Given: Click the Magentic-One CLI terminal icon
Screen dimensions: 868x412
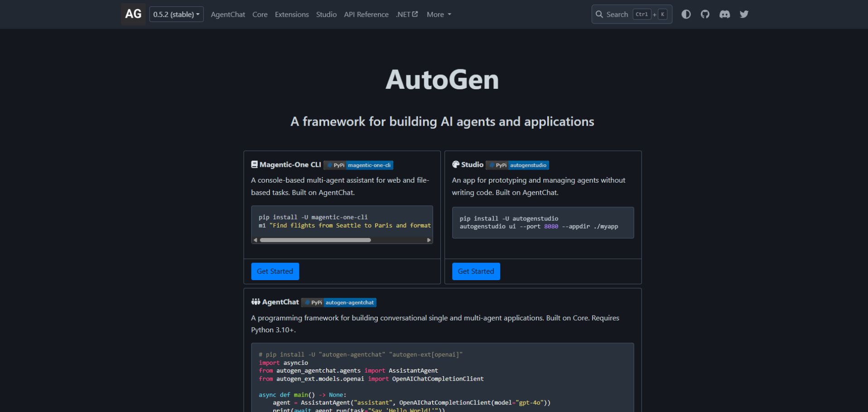Looking at the screenshot, I should (x=254, y=165).
